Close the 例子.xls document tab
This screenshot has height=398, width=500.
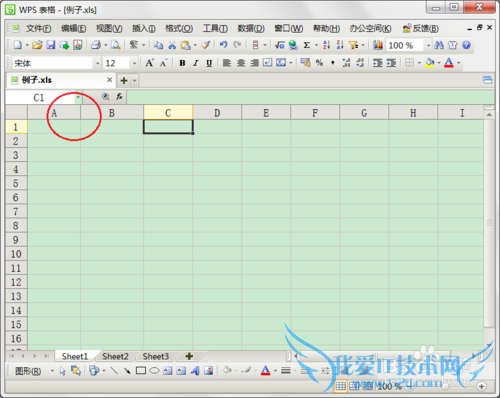[109, 80]
